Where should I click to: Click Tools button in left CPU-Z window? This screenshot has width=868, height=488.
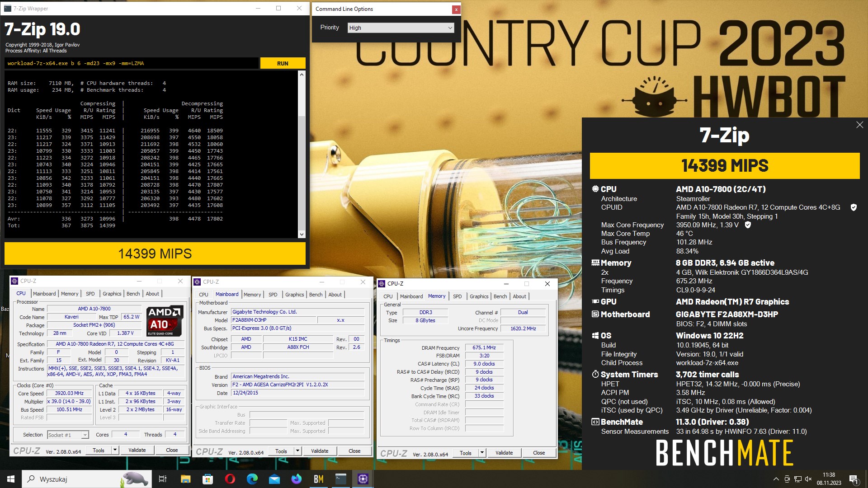pyautogui.click(x=99, y=450)
